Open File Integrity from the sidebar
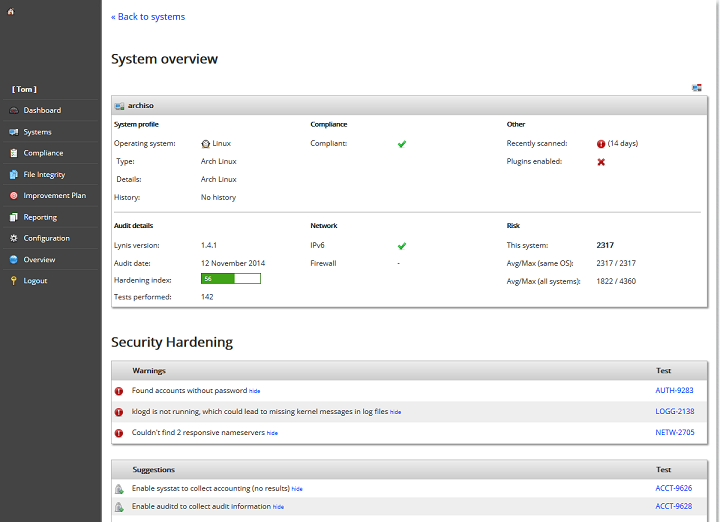 point(45,174)
